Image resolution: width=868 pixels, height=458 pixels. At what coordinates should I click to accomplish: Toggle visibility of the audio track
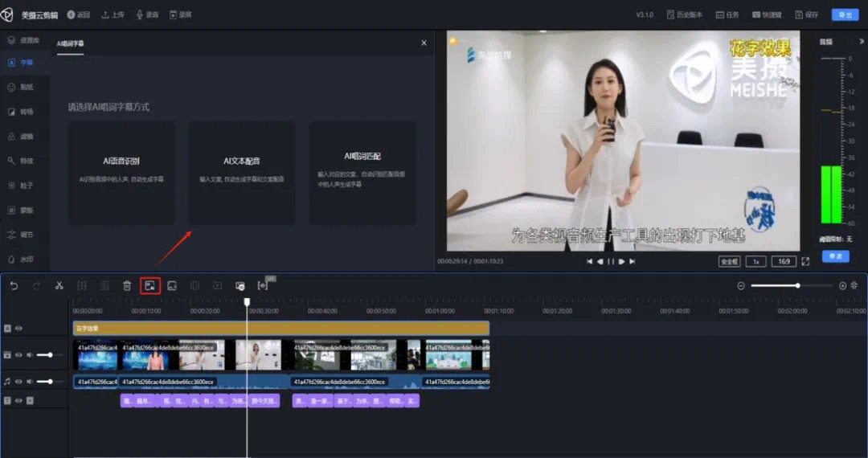coord(18,381)
